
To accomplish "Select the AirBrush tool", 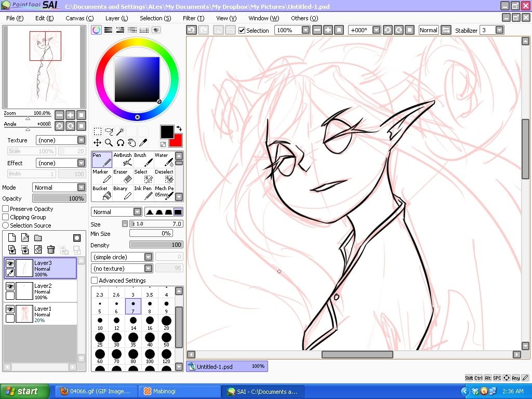I will (x=123, y=159).
